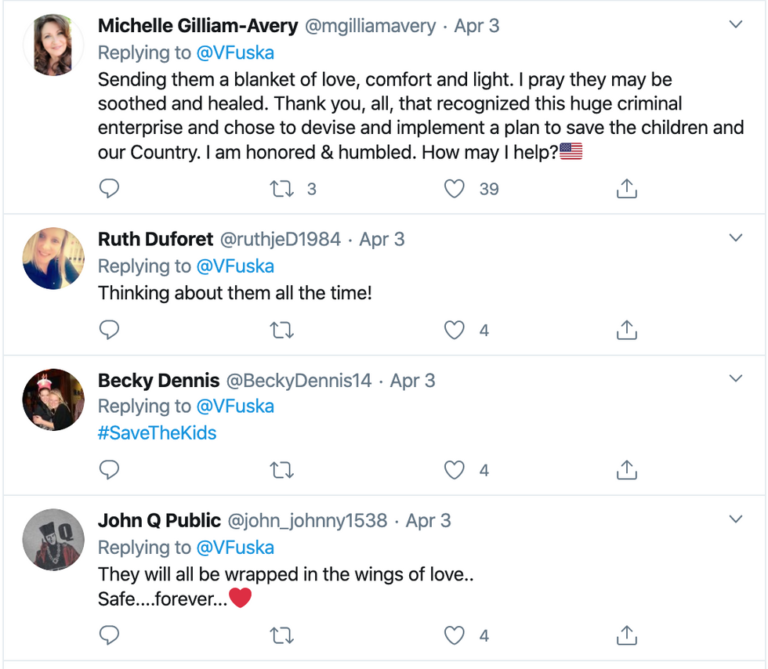Viewport: 768px width, 669px height.
Task: Expand Becky Dennis tweet options menu
Action: (736, 379)
